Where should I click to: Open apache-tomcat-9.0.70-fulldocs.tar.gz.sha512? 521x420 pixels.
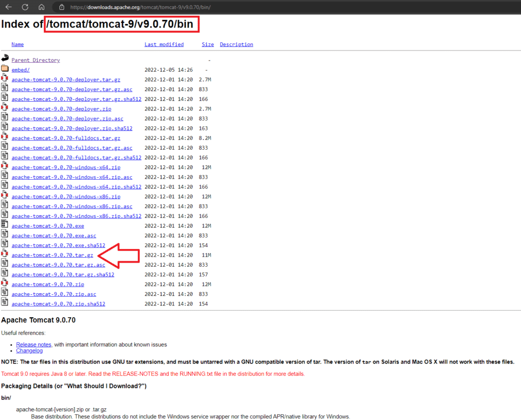(76, 158)
